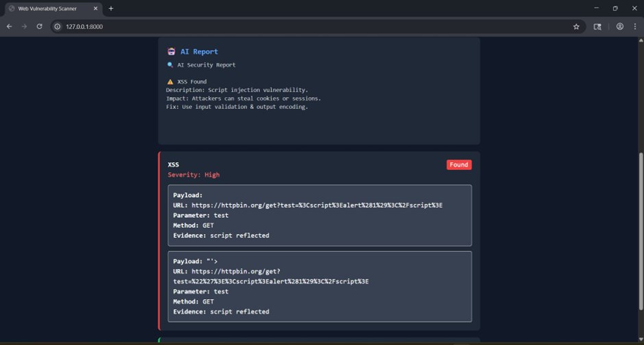Click 'Payload: "'>' in second box
The width and height of the screenshot is (644, 345).
195,261
